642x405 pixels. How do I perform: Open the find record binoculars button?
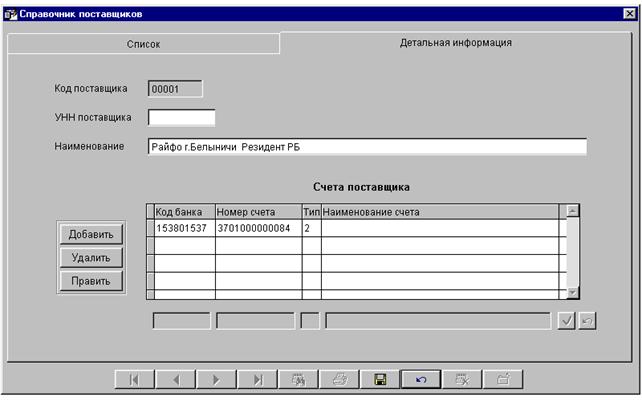[x=298, y=379]
